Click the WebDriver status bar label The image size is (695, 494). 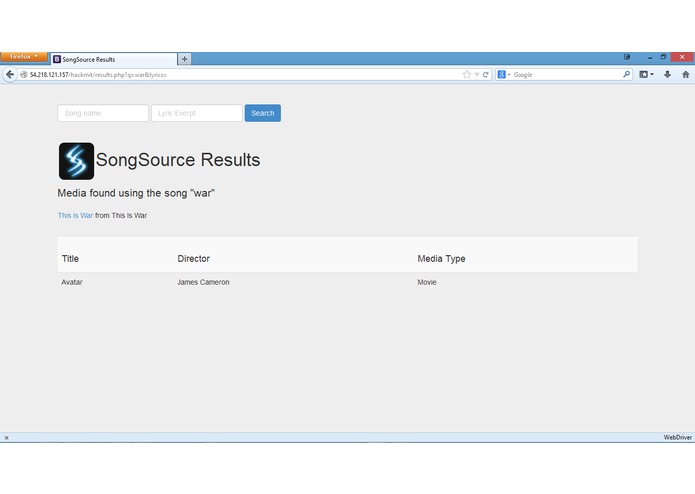pyautogui.click(x=678, y=437)
